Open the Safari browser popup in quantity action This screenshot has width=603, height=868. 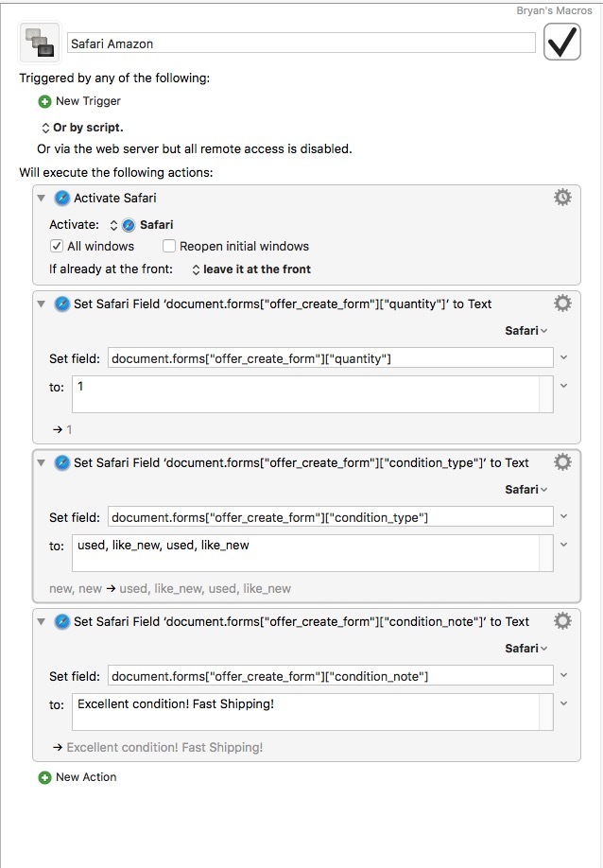526,331
